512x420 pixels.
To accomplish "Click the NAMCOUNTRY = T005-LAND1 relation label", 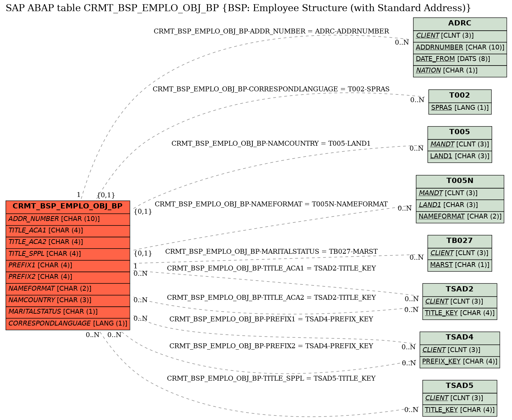I will 271,144.
